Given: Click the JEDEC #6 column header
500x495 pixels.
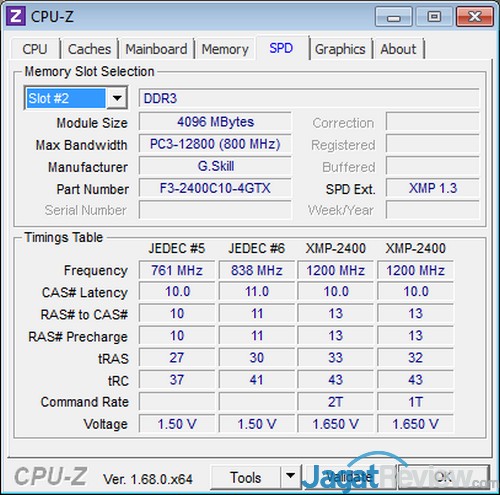Looking at the screenshot, I should [257, 248].
